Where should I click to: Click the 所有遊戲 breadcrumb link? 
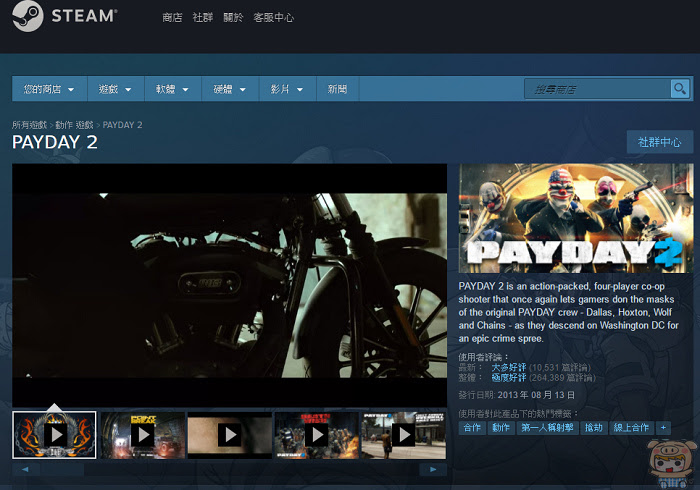29,125
